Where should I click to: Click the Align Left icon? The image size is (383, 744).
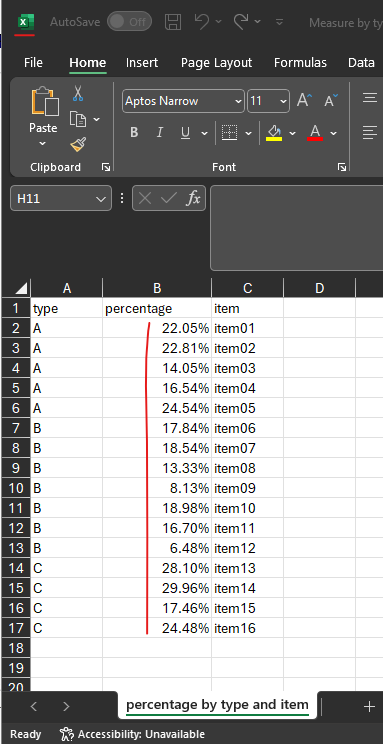pyautogui.click(x=369, y=132)
